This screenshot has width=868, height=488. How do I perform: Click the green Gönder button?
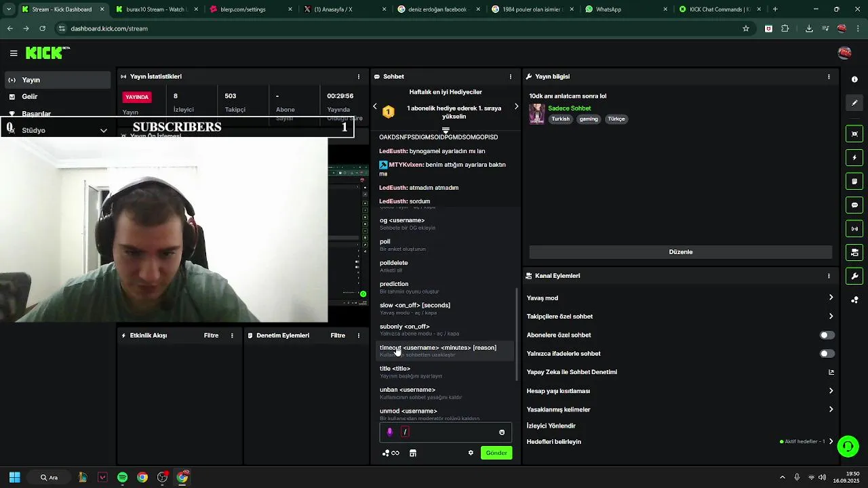pos(496,453)
